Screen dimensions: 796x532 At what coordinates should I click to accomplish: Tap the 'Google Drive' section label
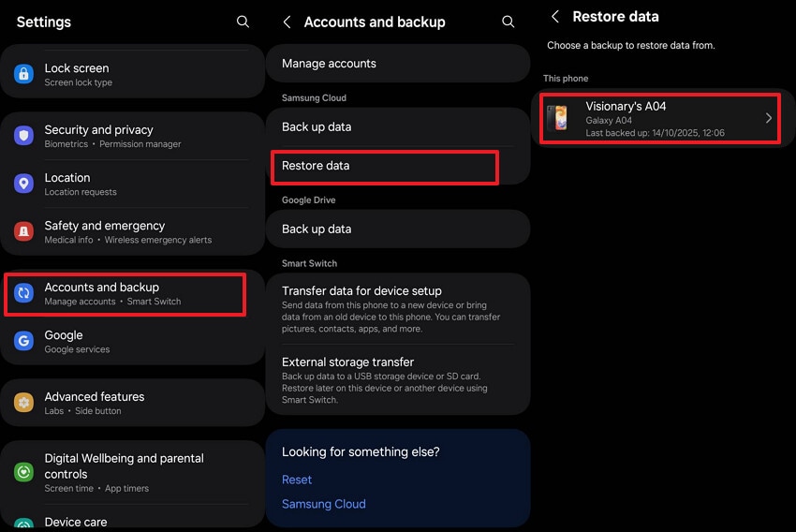coord(309,200)
